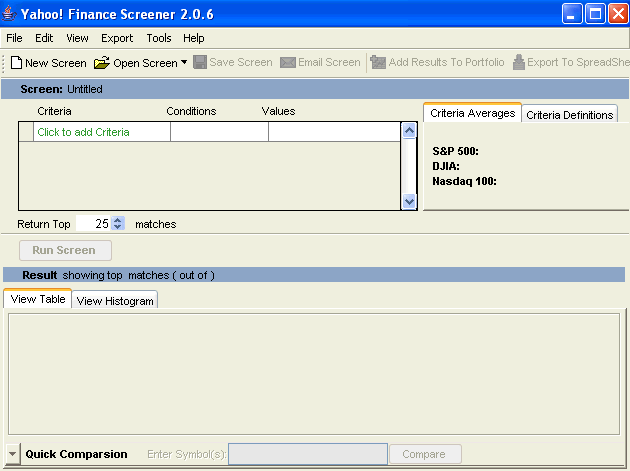
Task: Click the Add Results To Portfolio icon
Action: pos(378,63)
